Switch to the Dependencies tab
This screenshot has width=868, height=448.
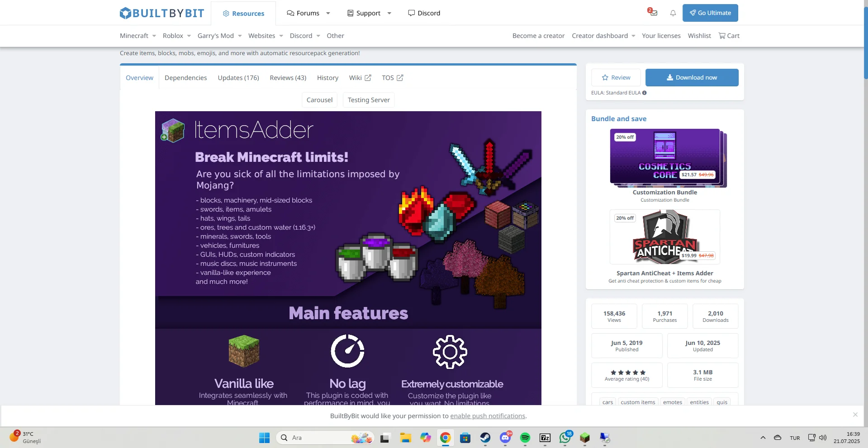tap(185, 78)
